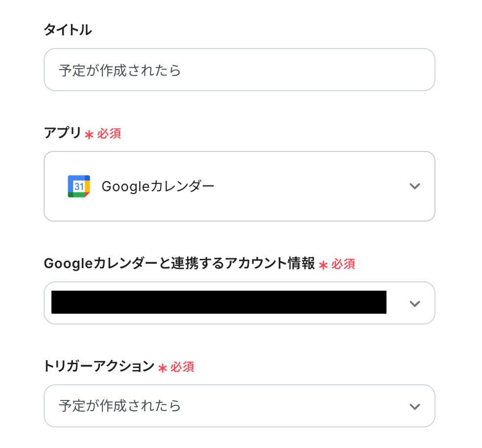Click the トリガーアクション field label
482x448 pixels.
tap(99, 367)
